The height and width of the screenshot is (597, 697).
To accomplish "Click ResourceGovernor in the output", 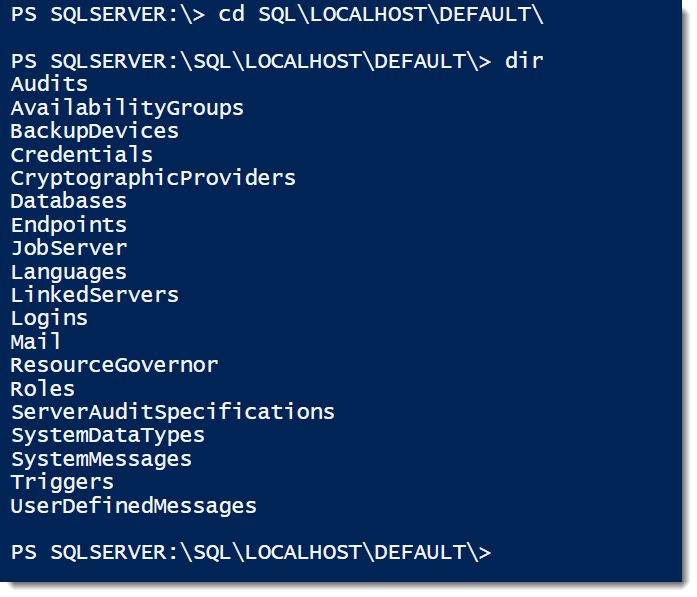I will click(x=114, y=365).
